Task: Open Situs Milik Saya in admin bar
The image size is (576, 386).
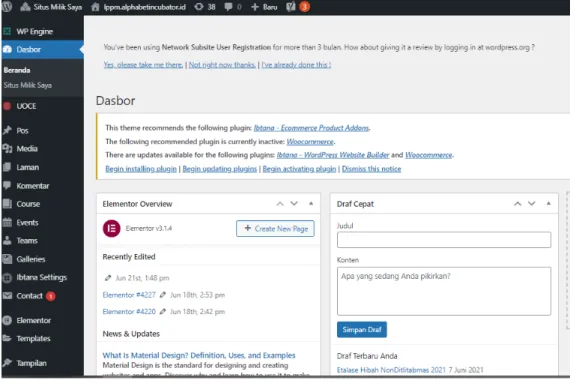Action: [51, 7]
